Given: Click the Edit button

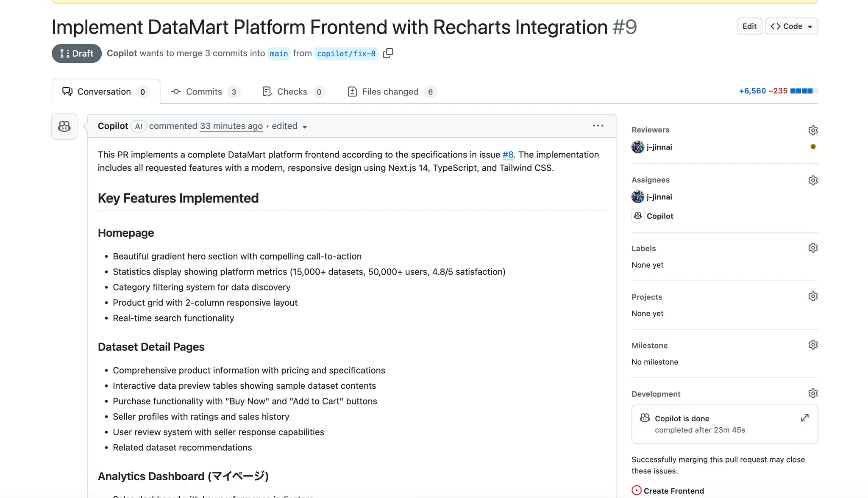Looking at the screenshot, I should [749, 26].
